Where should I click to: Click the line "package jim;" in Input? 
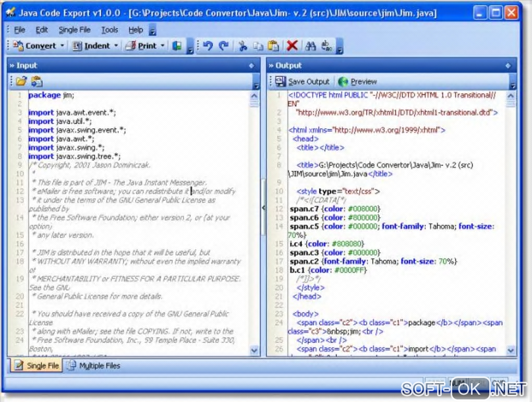(x=51, y=95)
